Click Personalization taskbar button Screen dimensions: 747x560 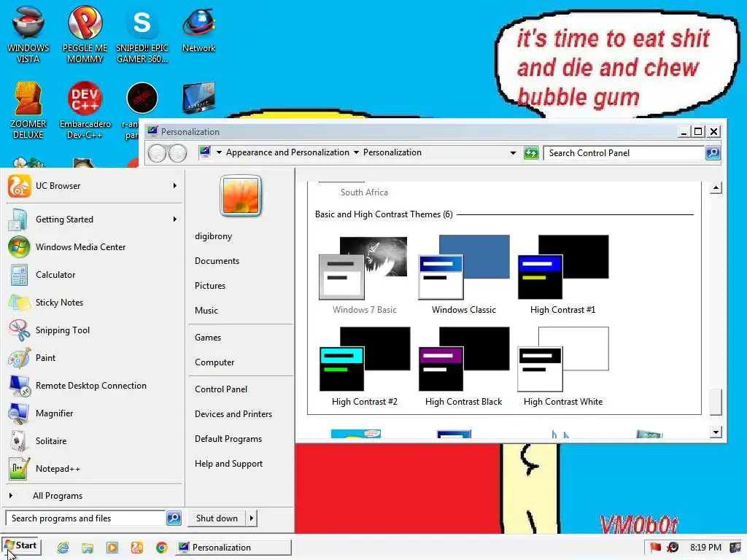click(233, 548)
